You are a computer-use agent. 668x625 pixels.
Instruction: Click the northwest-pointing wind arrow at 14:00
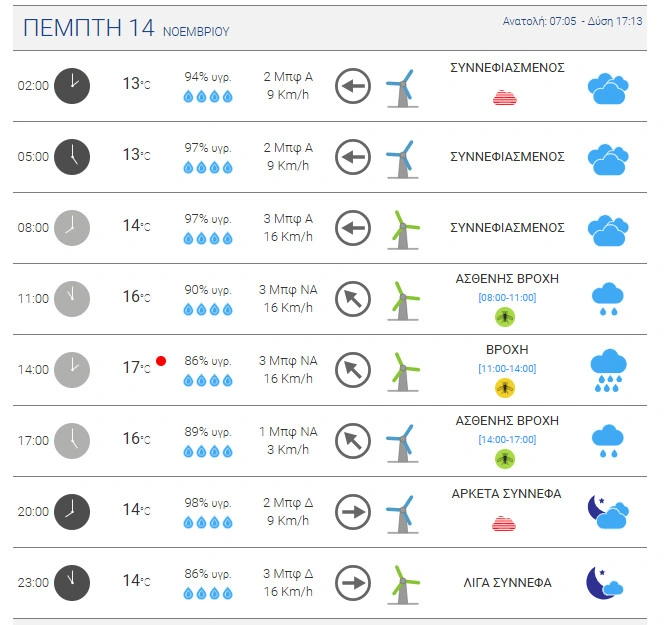pyautogui.click(x=352, y=370)
